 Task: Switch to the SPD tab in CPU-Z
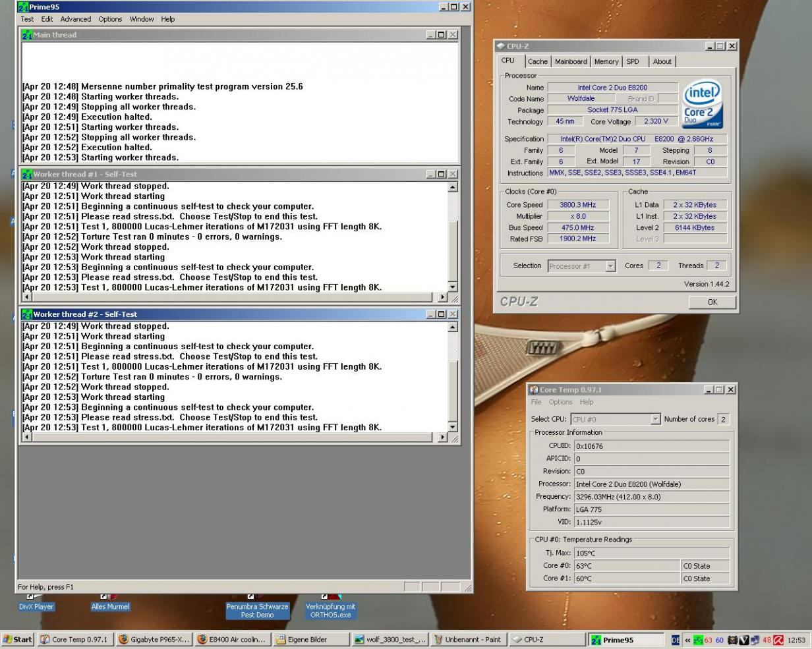(x=633, y=61)
